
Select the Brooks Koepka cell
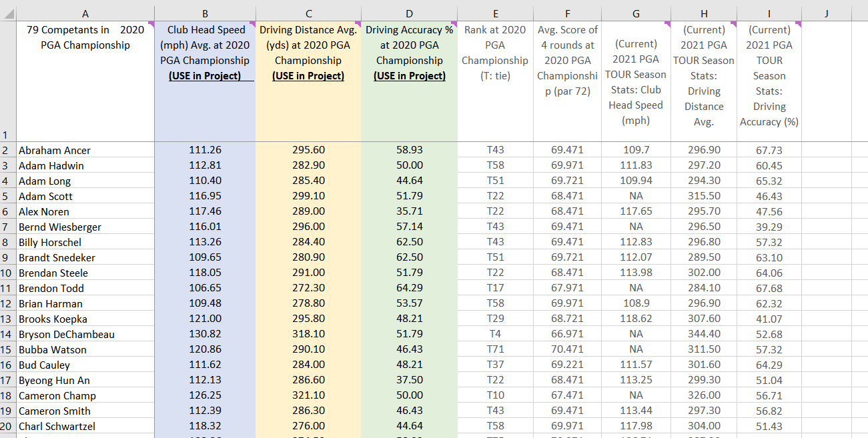pos(85,319)
